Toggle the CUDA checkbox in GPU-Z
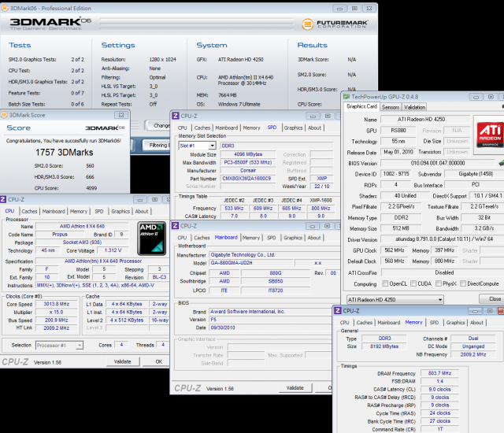The width and height of the screenshot is (504, 433). [x=413, y=283]
